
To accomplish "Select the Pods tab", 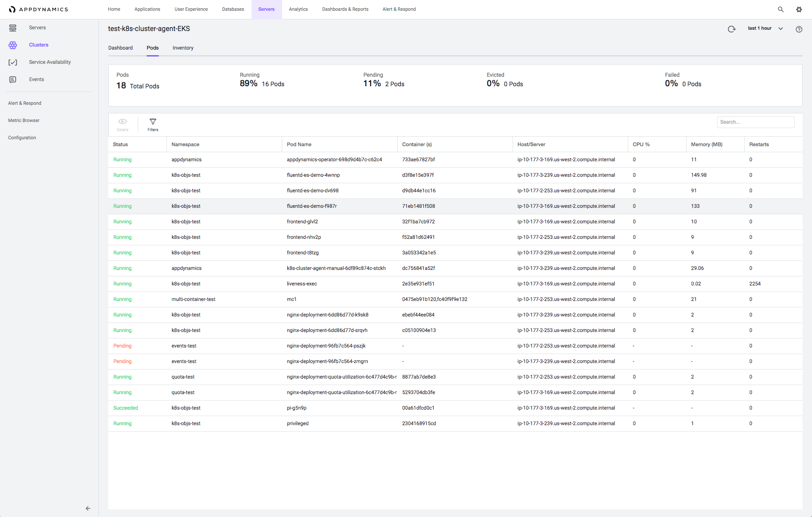I will pyautogui.click(x=153, y=48).
